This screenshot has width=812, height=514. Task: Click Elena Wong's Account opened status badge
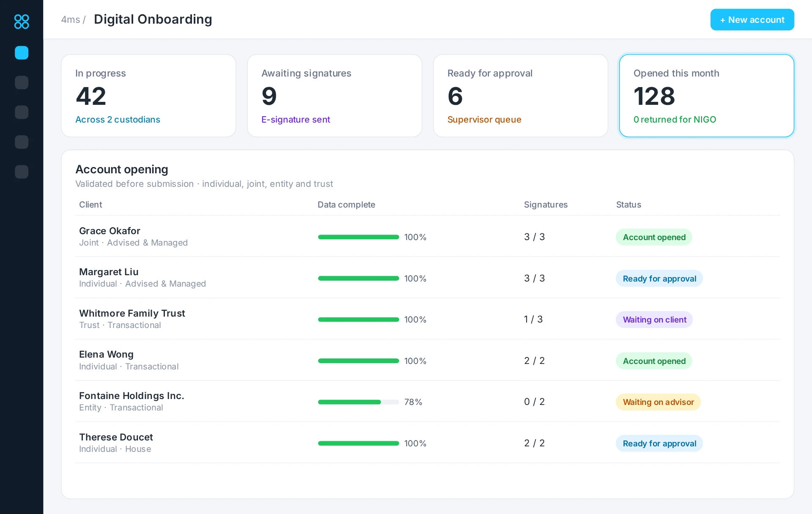pyautogui.click(x=654, y=361)
